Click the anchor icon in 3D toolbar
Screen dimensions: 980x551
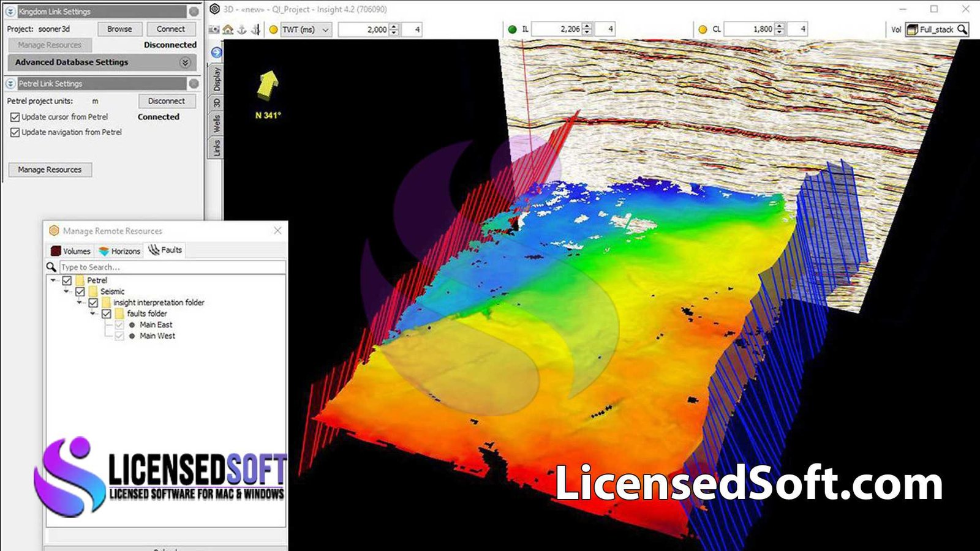click(x=242, y=29)
